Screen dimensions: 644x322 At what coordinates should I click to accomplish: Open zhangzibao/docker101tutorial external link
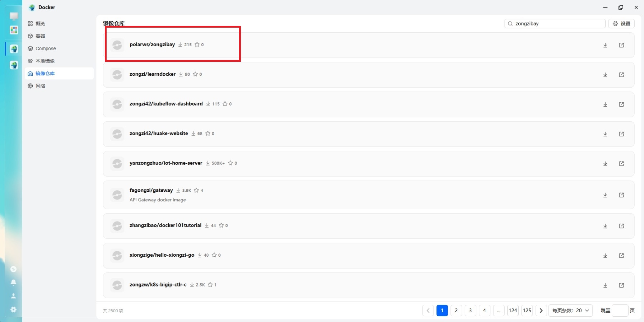621,226
